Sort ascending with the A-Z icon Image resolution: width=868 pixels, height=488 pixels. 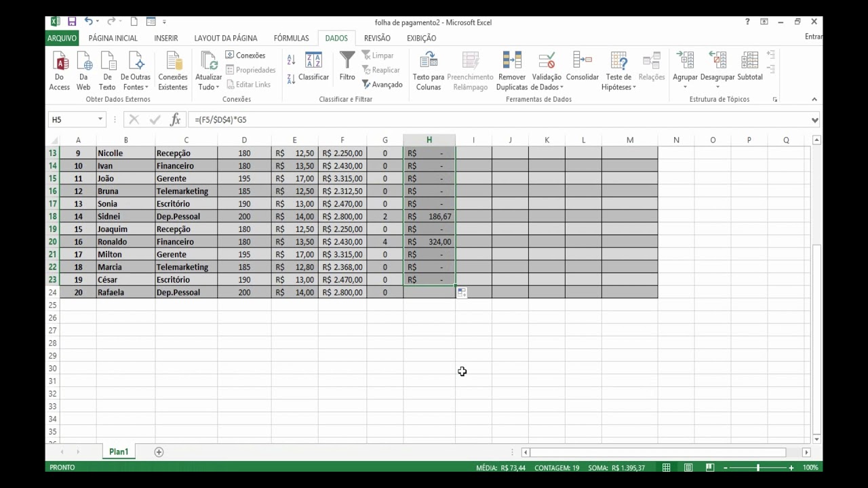coord(292,60)
